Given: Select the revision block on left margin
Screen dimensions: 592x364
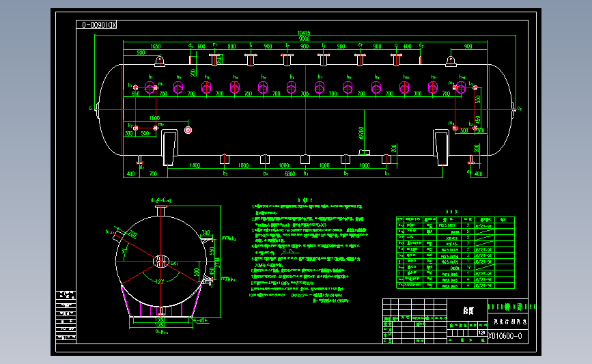Looking at the screenshot, I should [x=66, y=317].
